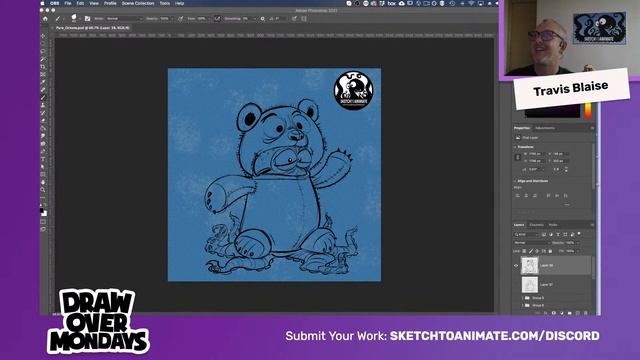
Task: Toggle lock image pixels brush icon
Action: [531, 251]
